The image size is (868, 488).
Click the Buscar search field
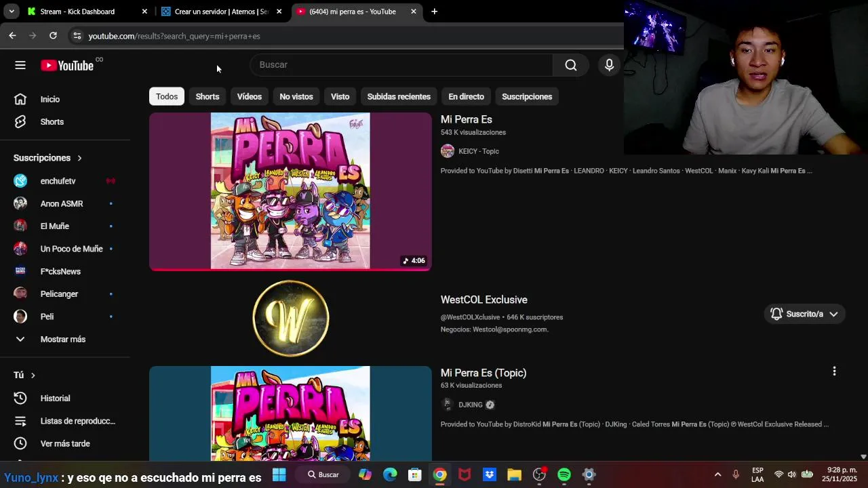click(402, 65)
